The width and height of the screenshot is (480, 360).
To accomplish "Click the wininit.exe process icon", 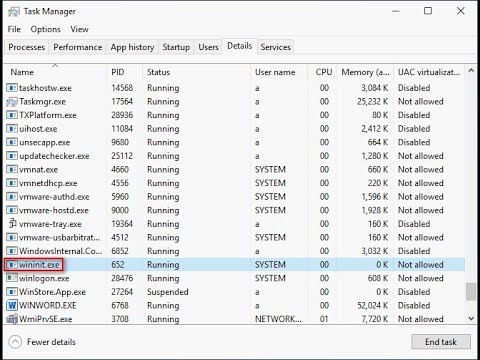I will point(12,265).
